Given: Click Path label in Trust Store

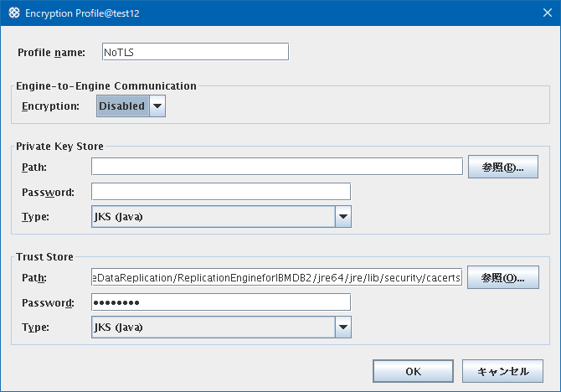Looking at the screenshot, I should coord(34,278).
